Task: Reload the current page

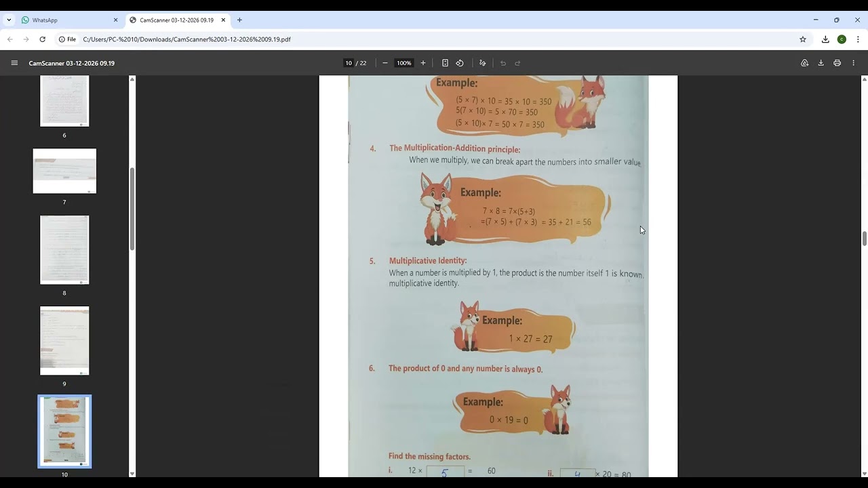Action: tap(43, 39)
